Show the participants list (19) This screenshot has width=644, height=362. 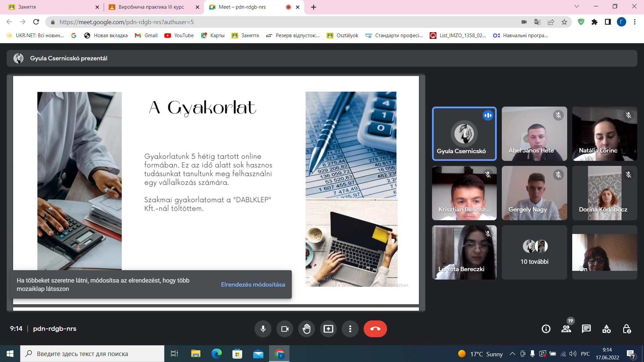tap(566, 329)
